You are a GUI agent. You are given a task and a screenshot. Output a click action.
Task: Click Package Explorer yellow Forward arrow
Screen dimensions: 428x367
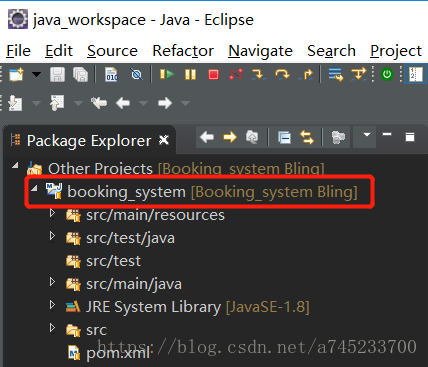click(230, 137)
